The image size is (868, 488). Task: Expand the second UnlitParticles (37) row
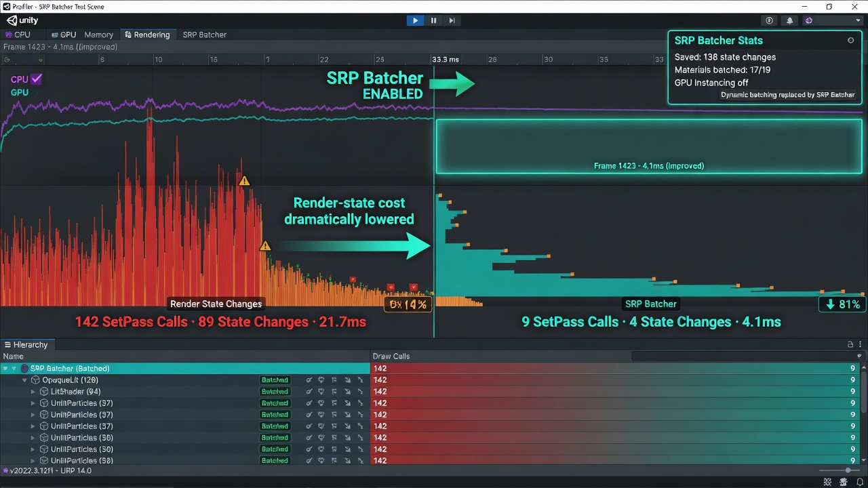pos(33,415)
